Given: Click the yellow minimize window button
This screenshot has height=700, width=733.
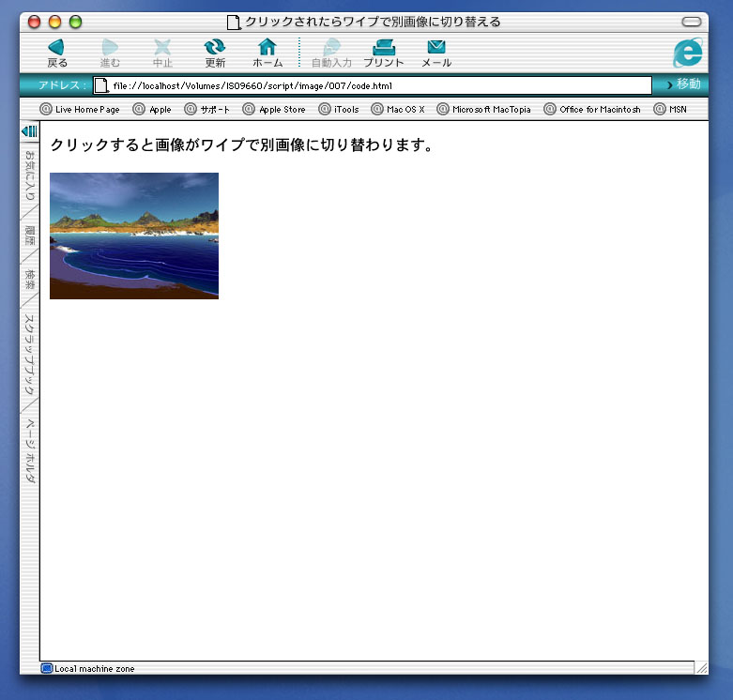Looking at the screenshot, I should (54, 22).
